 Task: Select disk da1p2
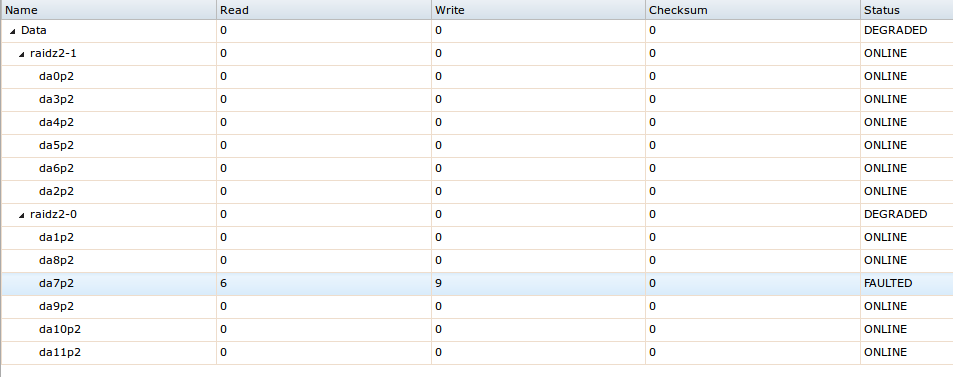point(57,238)
